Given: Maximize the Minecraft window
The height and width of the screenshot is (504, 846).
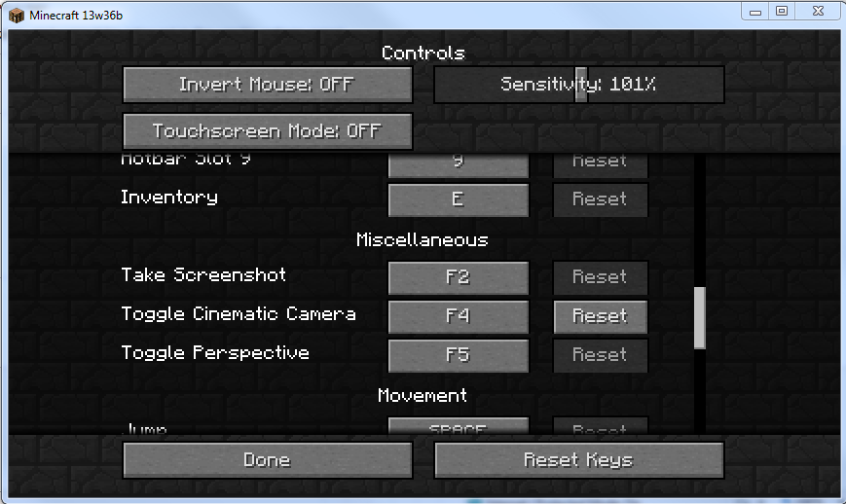Looking at the screenshot, I should pyautogui.click(x=782, y=11).
